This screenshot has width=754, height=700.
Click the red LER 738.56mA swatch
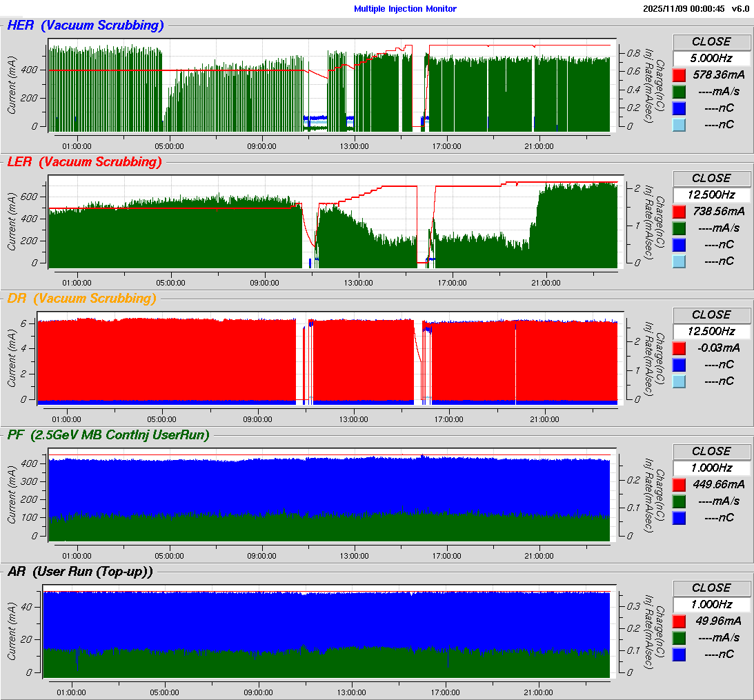(679, 212)
